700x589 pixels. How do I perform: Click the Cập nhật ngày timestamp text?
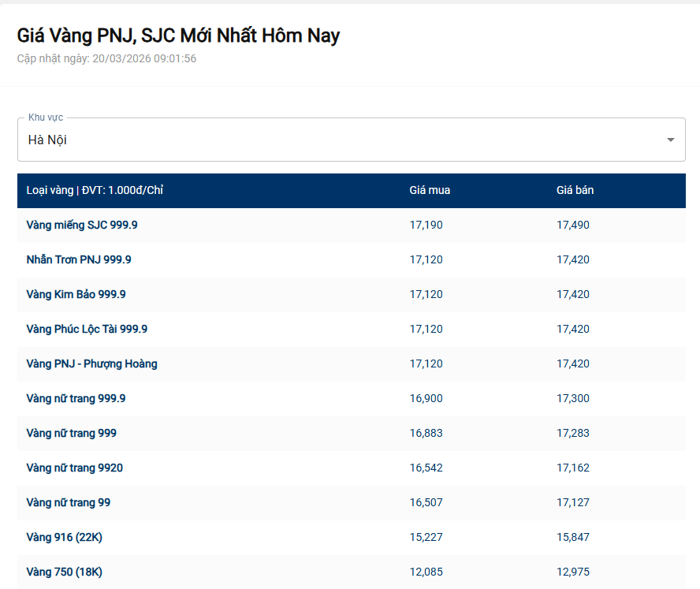tap(106, 58)
